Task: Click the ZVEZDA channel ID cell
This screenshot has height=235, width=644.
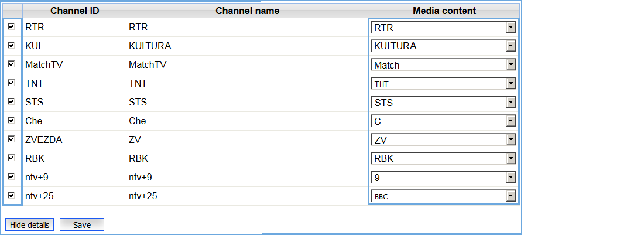Action: click(x=74, y=139)
